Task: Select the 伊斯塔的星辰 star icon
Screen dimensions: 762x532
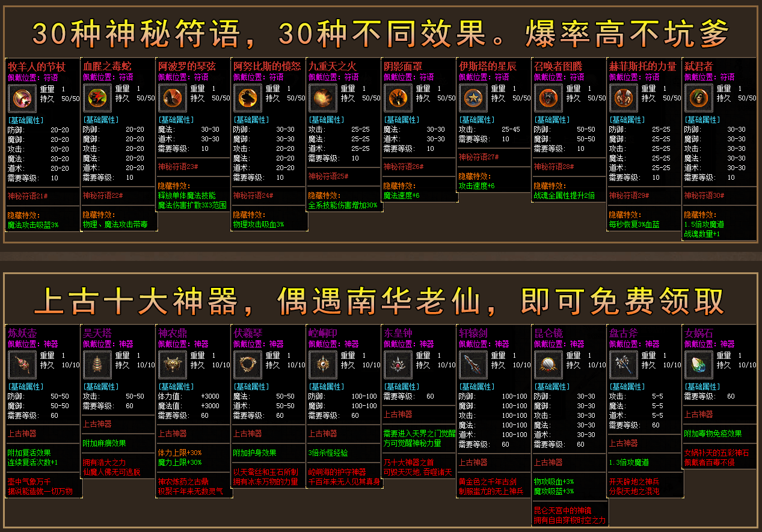Action: pos(473,98)
